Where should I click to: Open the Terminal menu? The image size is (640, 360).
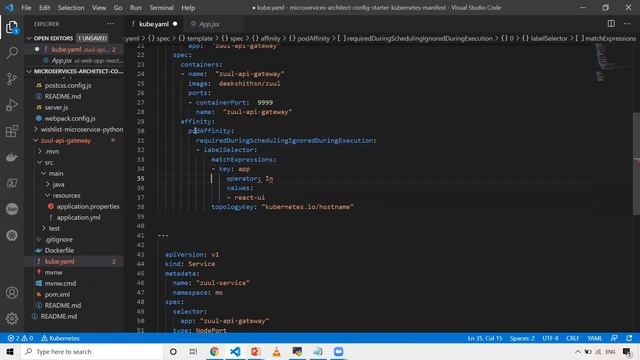click(x=161, y=8)
